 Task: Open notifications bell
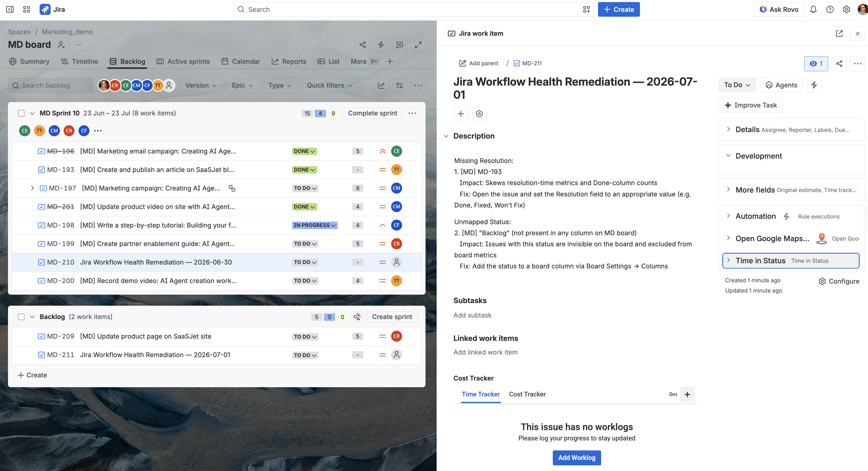click(x=813, y=10)
